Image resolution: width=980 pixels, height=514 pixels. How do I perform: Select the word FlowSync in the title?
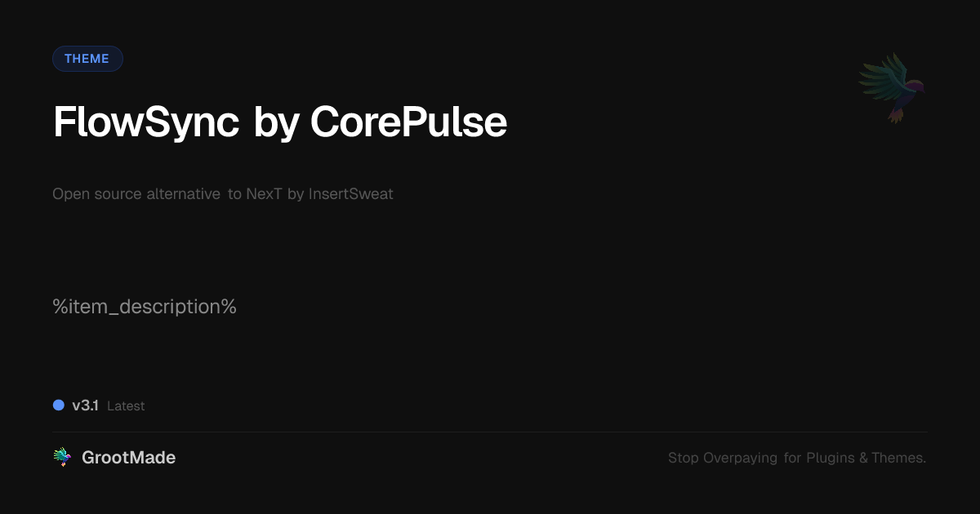(145, 122)
